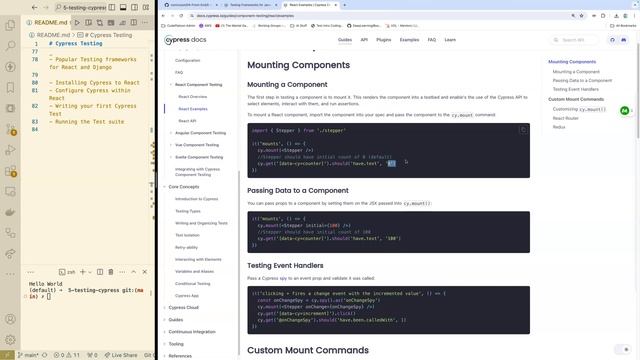Open Cypress GitHub icon in docs header
640x360 pixels.
pos(612,40)
